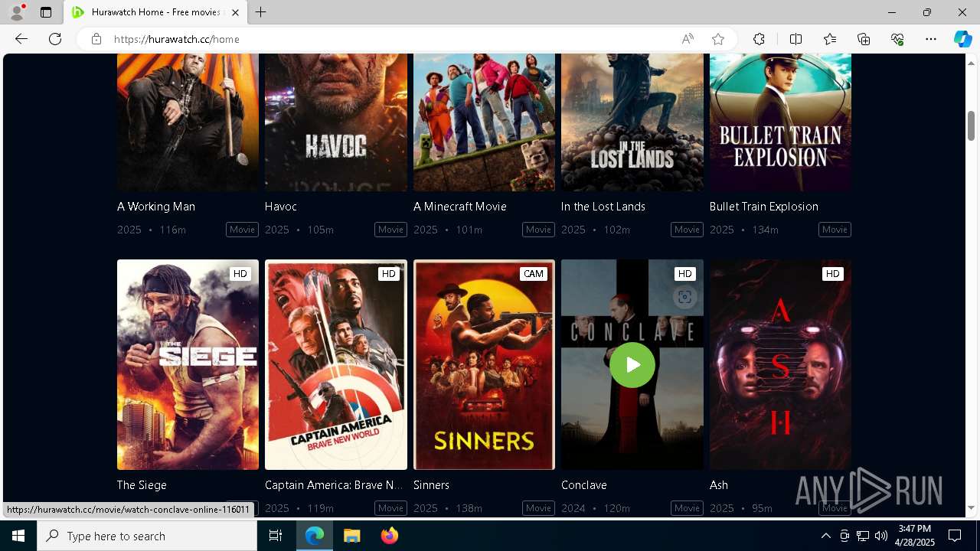Play the Conclave movie
This screenshot has width=980, height=551.
(x=632, y=365)
